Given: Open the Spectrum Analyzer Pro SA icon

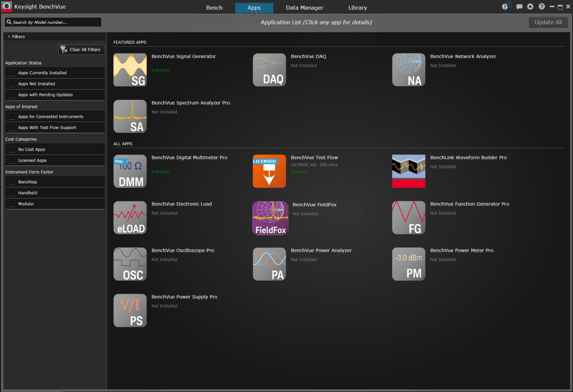Looking at the screenshot, I should 130,116.
